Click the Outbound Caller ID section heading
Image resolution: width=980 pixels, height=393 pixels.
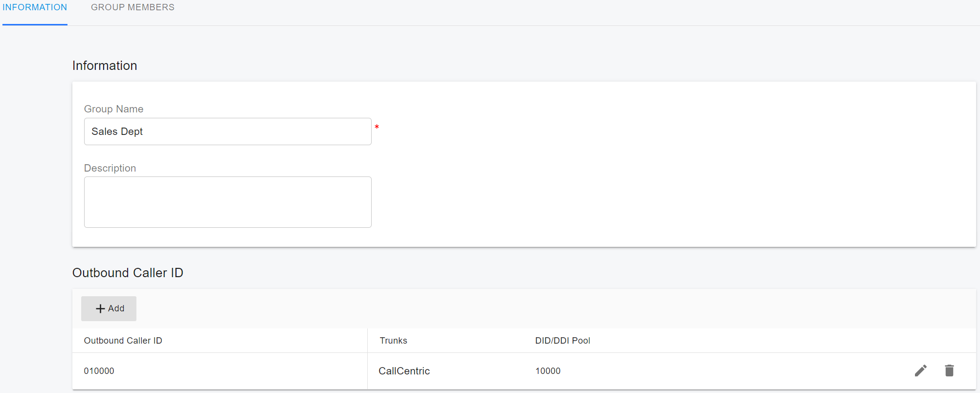click(128, 273)
